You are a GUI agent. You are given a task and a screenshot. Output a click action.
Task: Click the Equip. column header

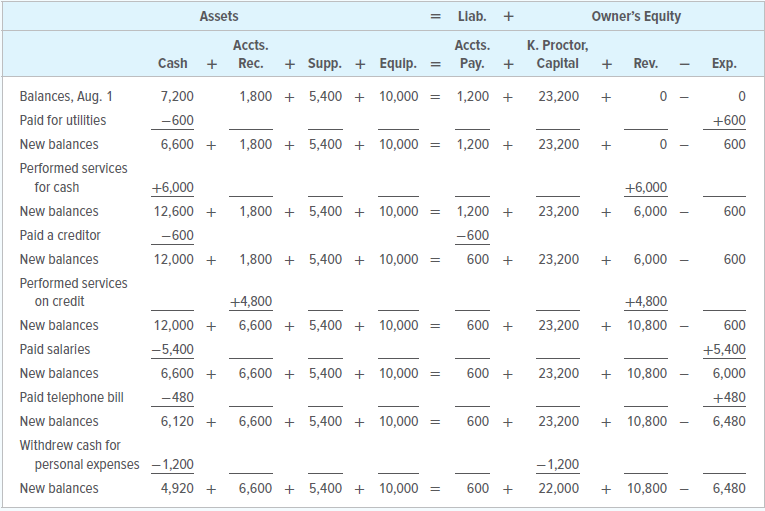pos(397,64)
